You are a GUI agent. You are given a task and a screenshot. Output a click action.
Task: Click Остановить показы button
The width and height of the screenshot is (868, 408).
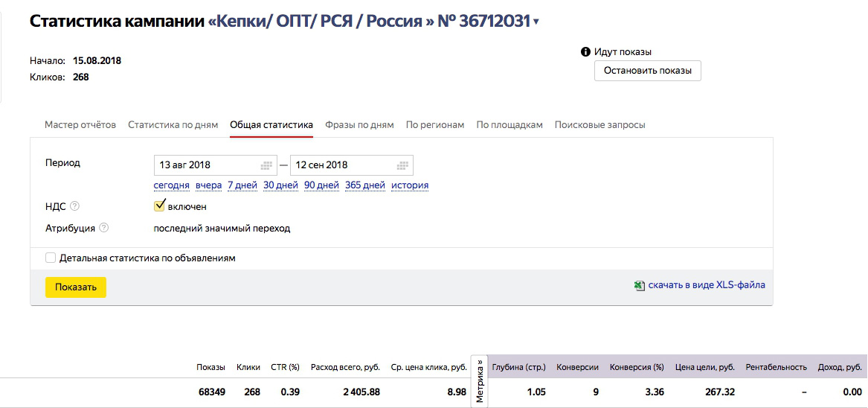[x=647, y=71]
